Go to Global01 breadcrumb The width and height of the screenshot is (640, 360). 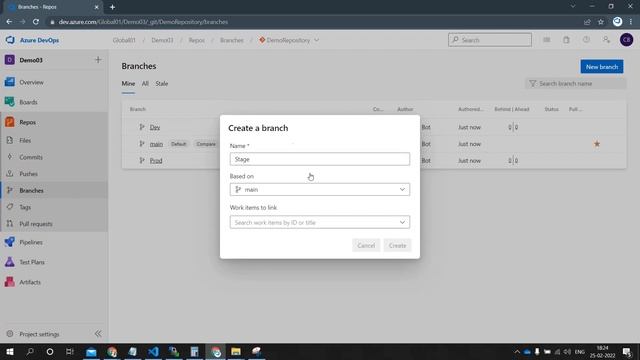124,40
